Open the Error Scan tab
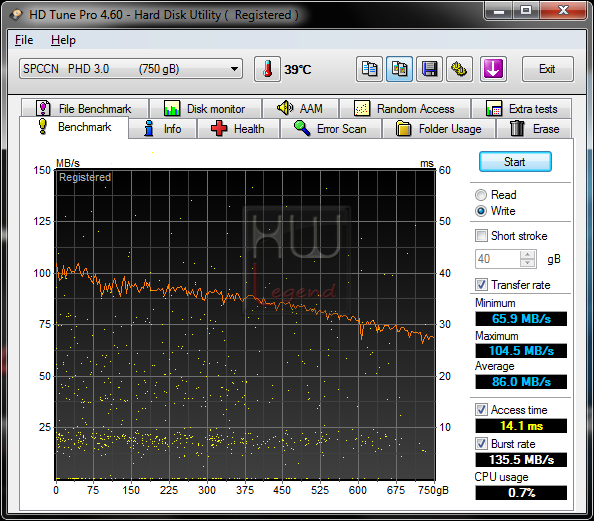 pos(331,129)
